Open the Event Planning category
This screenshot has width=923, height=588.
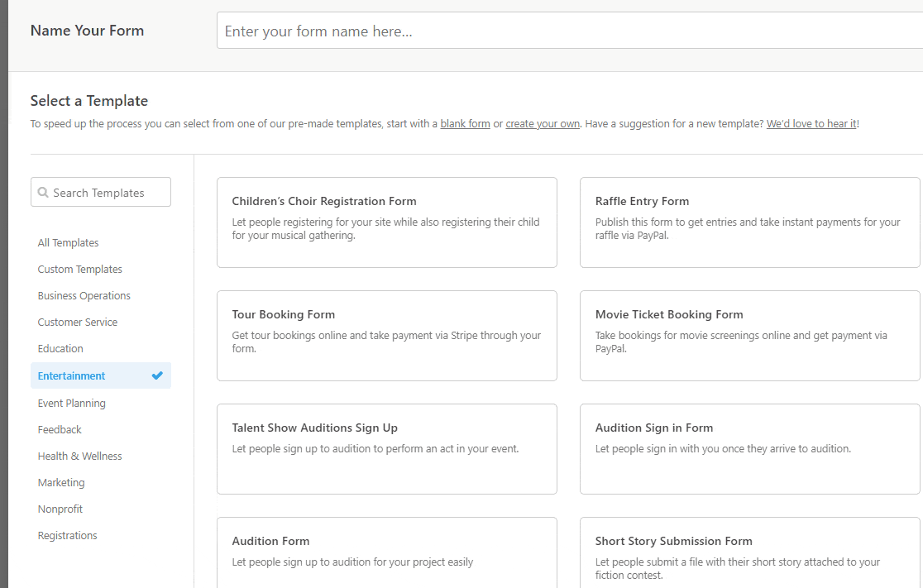point(72,404)
